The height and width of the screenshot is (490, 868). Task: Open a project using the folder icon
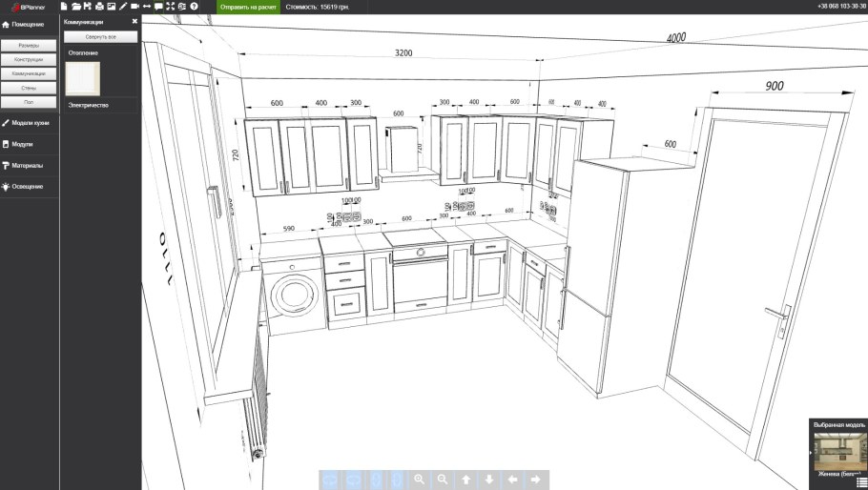tap(75, 7)
